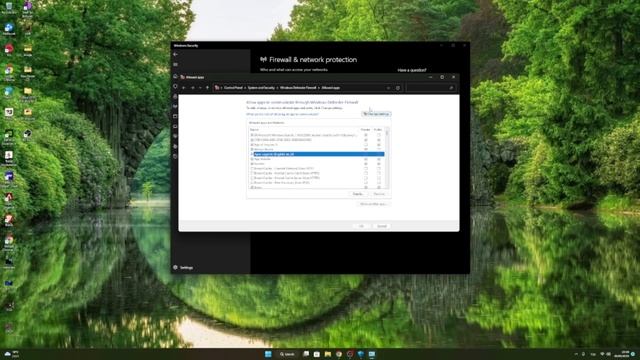Screen dimensions: 640x360
Task: Click the Name column header
Action: point(254,130)
